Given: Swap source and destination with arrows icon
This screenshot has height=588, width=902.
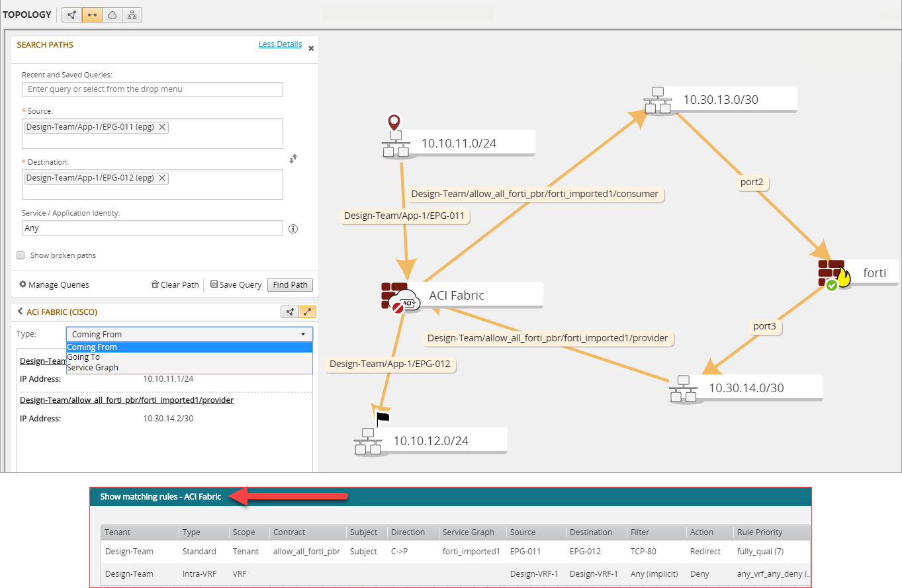Looking at the screenshot, I should coord(294,159).
